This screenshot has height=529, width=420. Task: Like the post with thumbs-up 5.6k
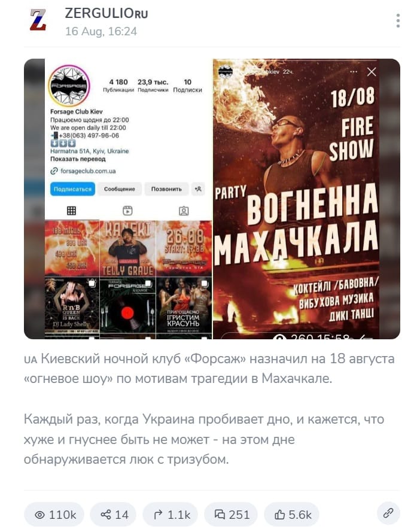pos(292,515)
